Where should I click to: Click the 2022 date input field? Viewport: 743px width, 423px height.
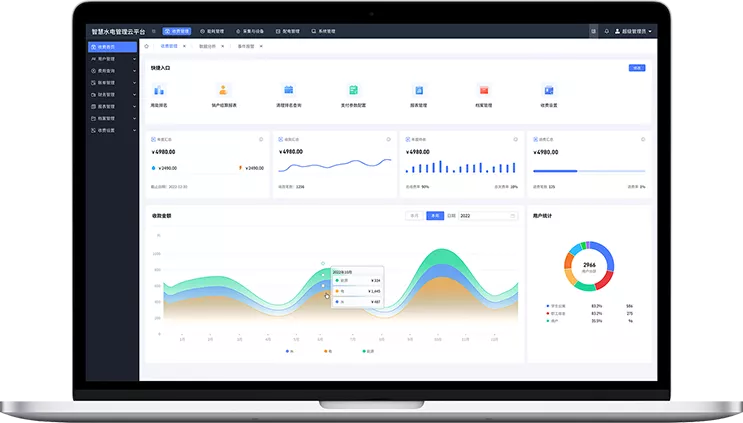coord(488,216)
